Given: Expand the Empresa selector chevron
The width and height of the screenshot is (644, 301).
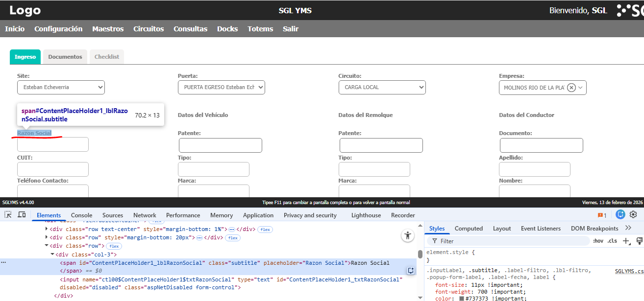Looking at the screenshot, I should [581, 88].
